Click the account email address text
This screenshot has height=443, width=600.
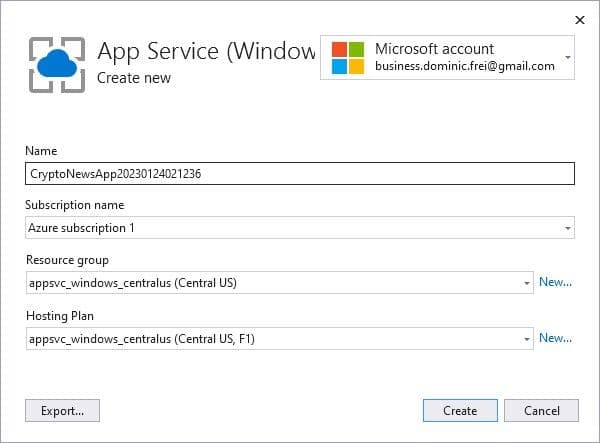[464, 66]
